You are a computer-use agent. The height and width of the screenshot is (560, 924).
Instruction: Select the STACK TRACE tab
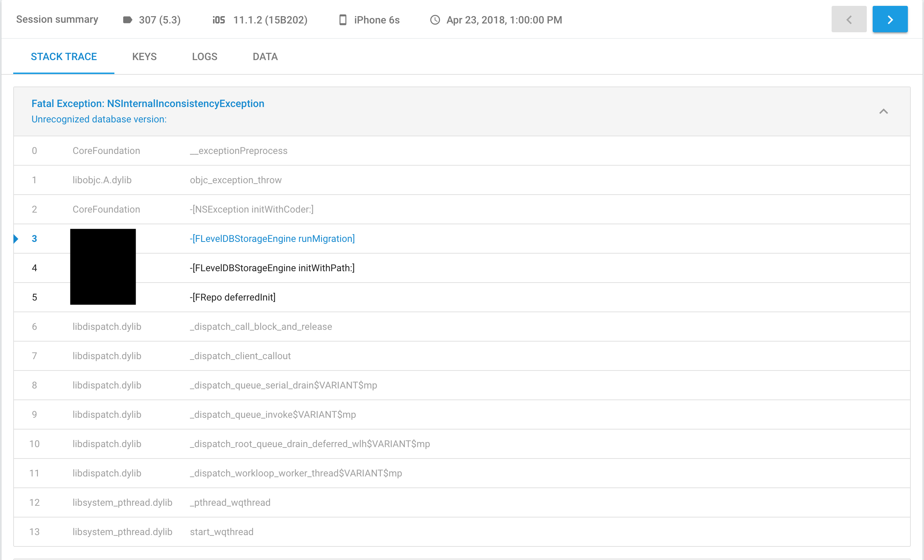click(x=64, y=56)
